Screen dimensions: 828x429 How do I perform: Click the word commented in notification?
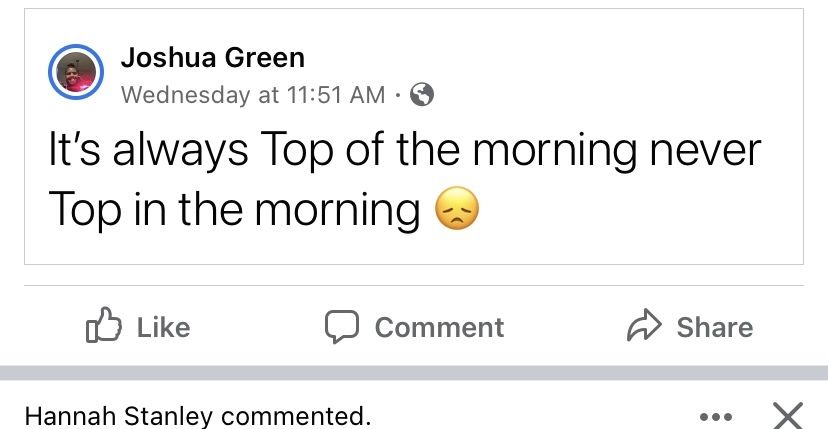[x=296, y=416]
